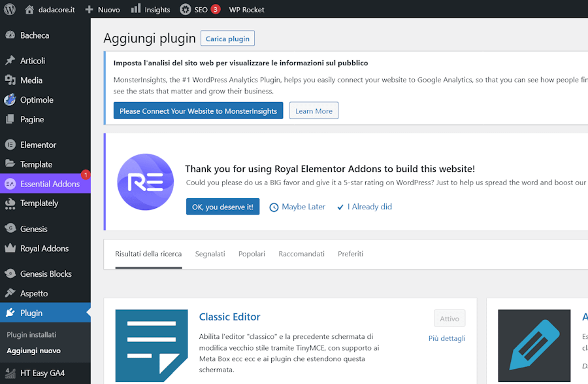Open the Aspetto menu label
Image resolution: width=588 pixels, height=384 pixels.
coord(34,294)
